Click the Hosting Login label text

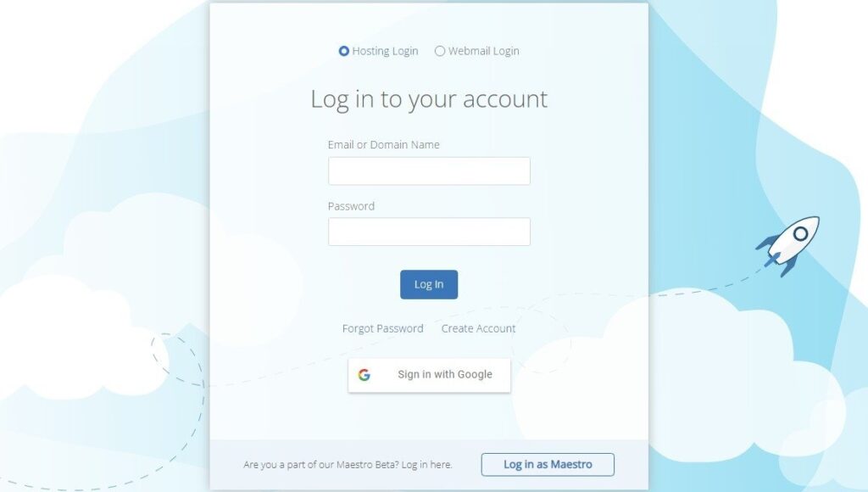pos(385,51)
